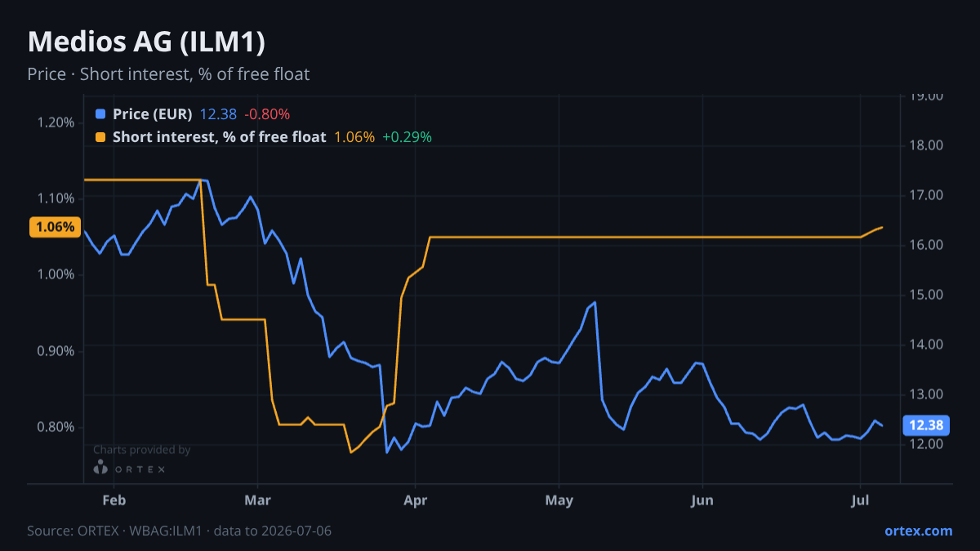This screenshot has height=551, width=980.
Task: Click the 14.00 right axis label
Action: (x=926, y=345)
